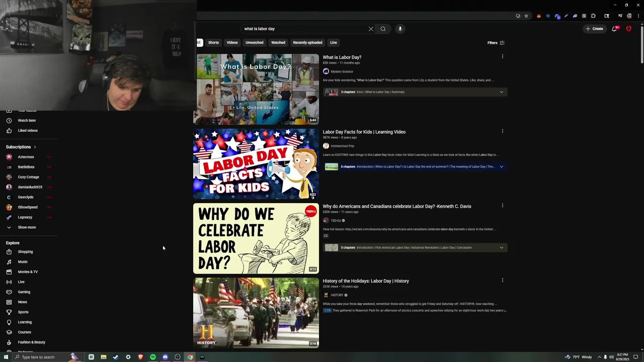Visit the TED-Ed channel
The width and height of the screenshot is (644, 362).
[x=336, y=221]
